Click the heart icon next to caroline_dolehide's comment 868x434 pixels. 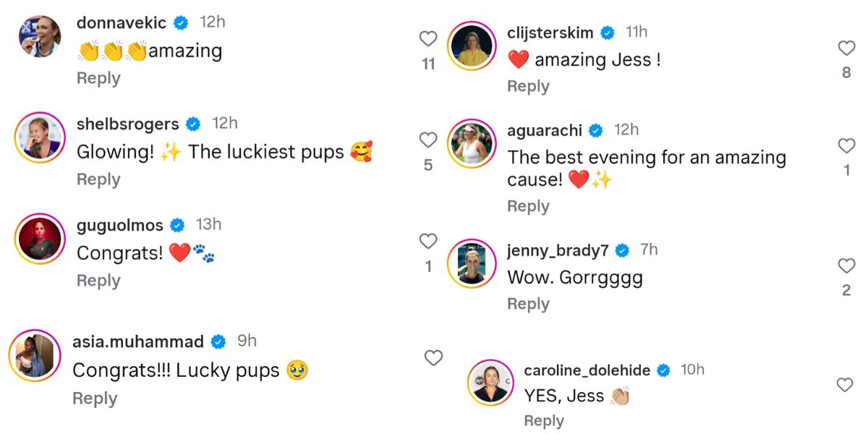pos(845,385)
